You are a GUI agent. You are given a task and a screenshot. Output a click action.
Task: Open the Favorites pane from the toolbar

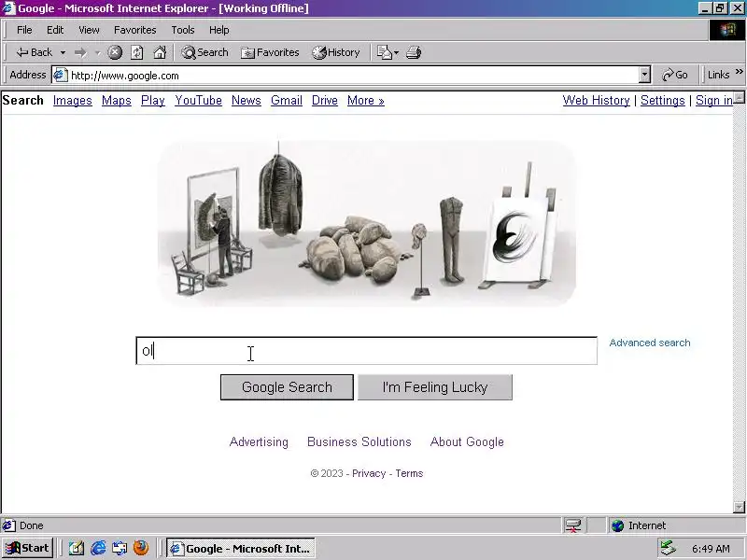270,52
